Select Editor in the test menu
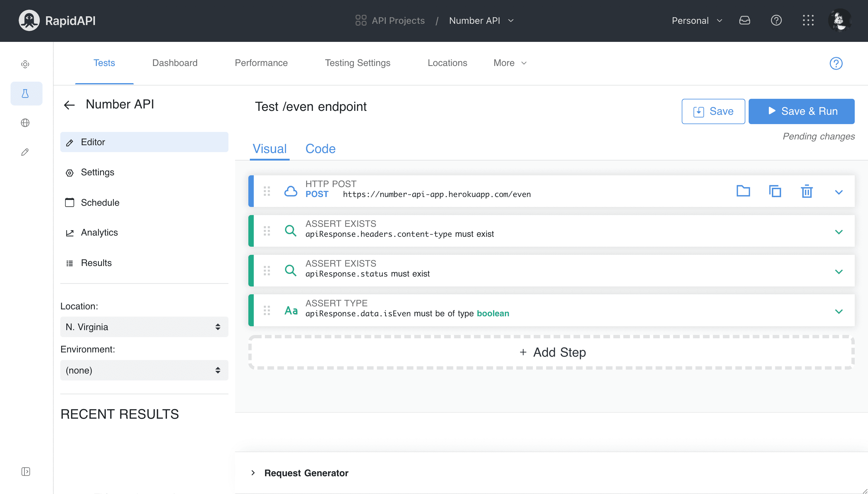 (x=144, y=142)
